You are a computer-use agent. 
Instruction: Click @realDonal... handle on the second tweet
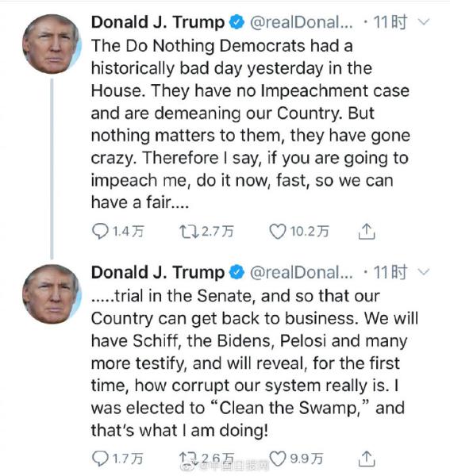302,272
